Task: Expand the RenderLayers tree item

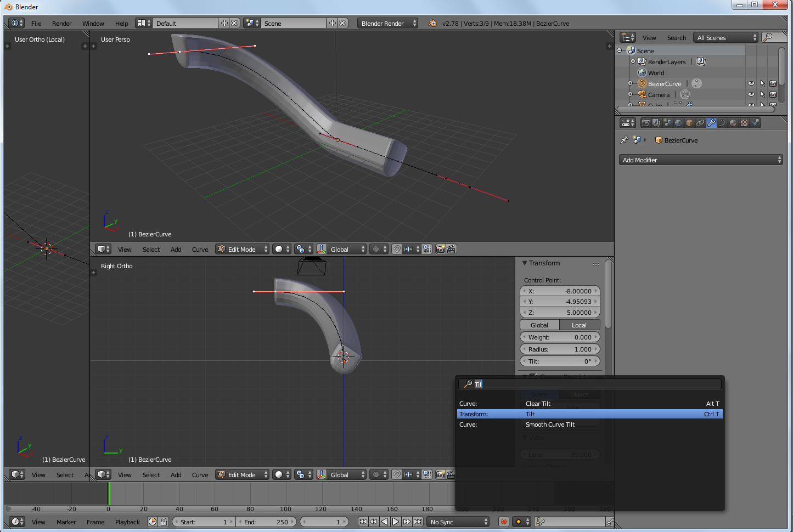Action: click(x=632, y=61)
